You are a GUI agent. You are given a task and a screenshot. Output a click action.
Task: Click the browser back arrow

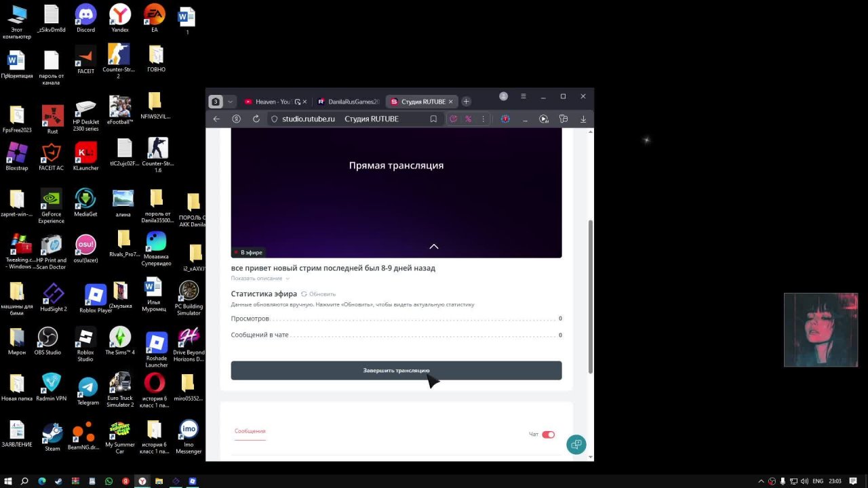[x=216, y=119]
